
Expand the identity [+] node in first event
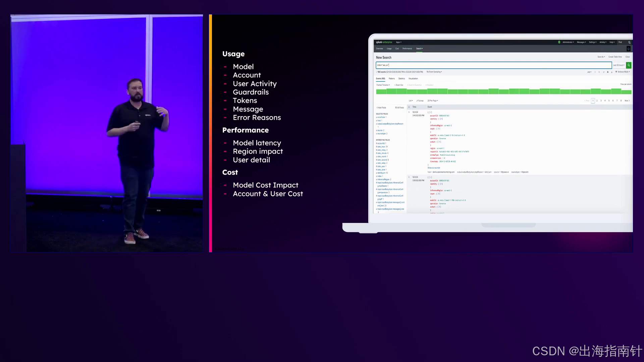pyautogui.click(x=441, y=119)
